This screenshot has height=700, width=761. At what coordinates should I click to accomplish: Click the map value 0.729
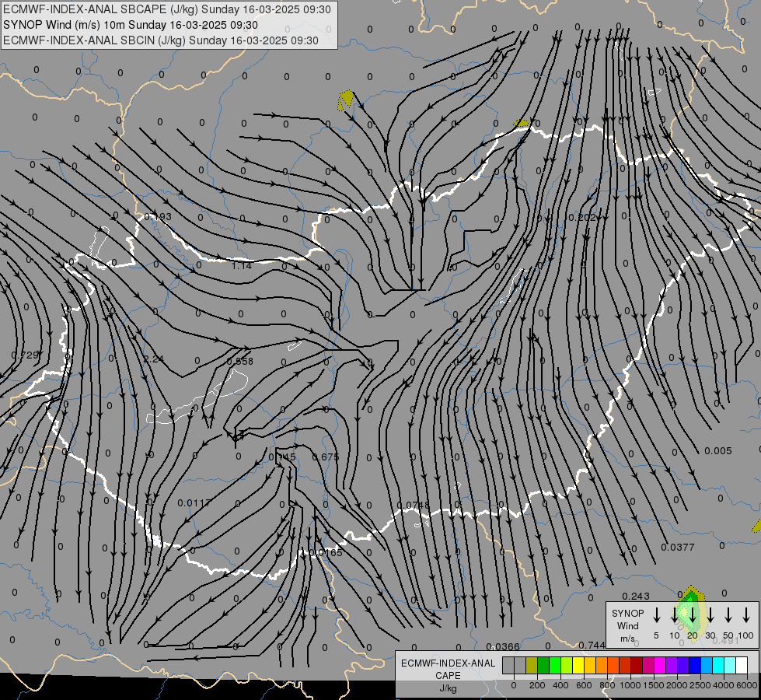point(24,355)
